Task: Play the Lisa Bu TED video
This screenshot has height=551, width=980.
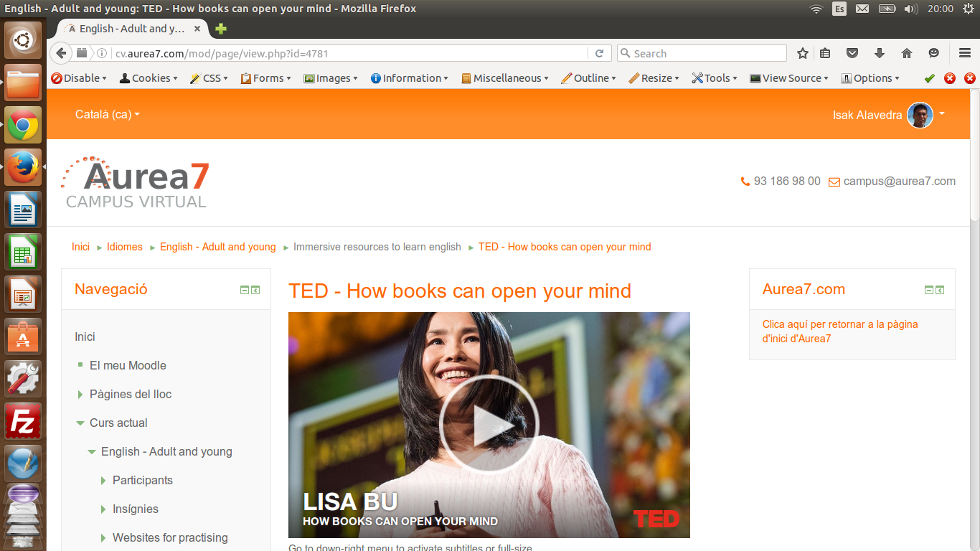Action: click(x=489, y=425)
